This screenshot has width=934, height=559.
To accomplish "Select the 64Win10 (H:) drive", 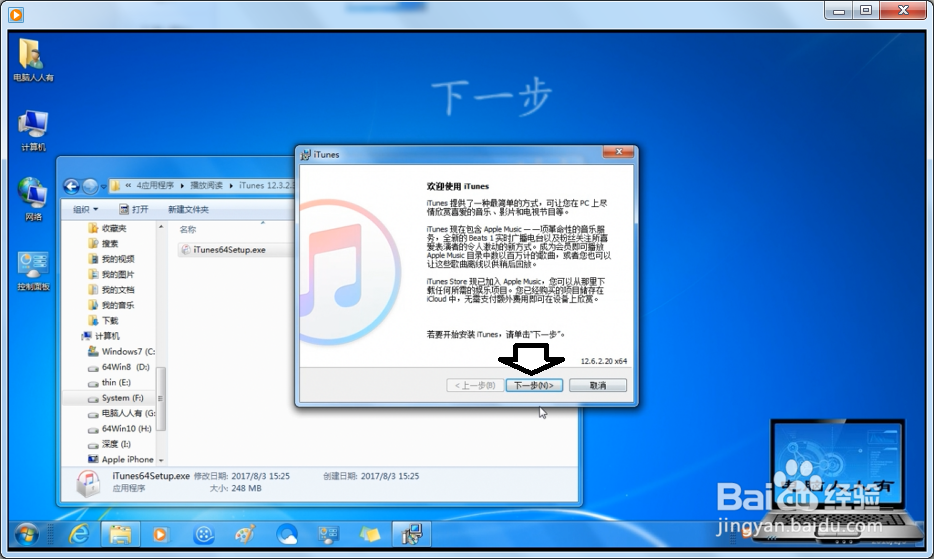I will [120, 428].
